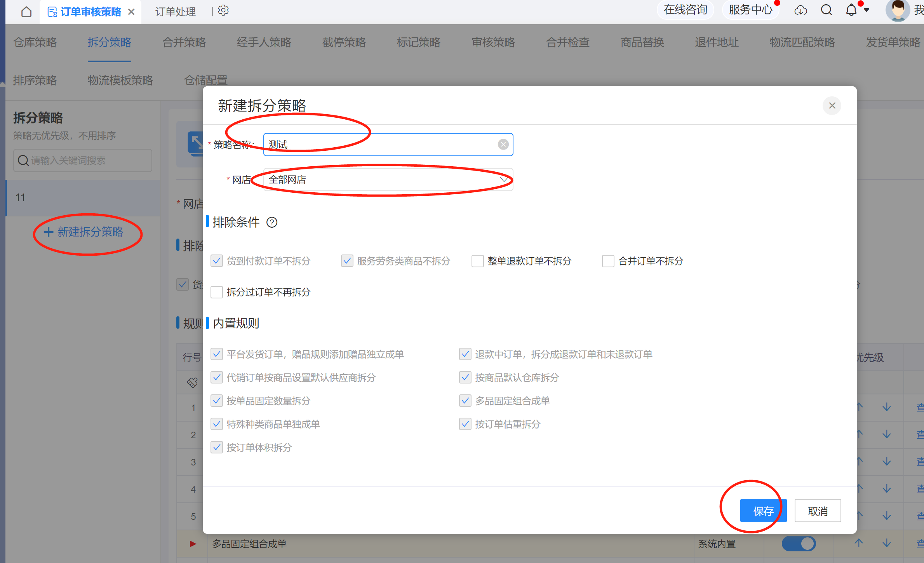Toggle 代销订单按商品设置默认供应商拆分 checkbox
This screenshot has height=563, width=924.
coord(216,378)
